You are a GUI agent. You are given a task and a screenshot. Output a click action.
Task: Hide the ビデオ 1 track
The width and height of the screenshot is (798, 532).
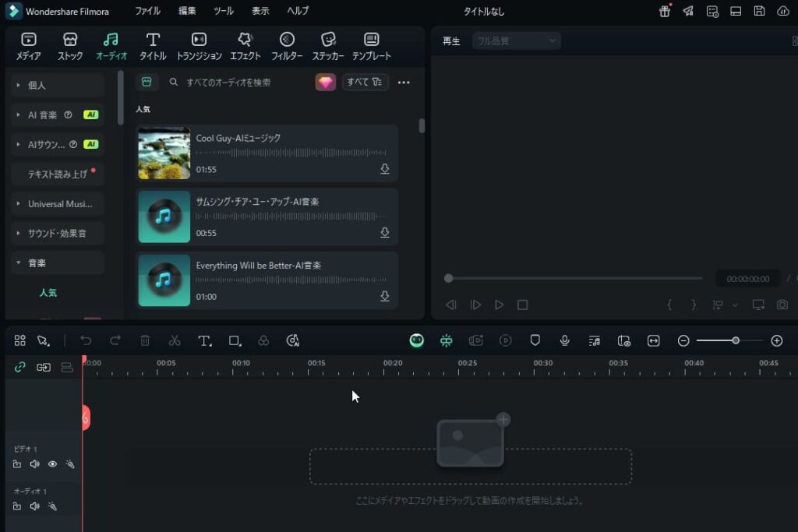coord(52,464)
